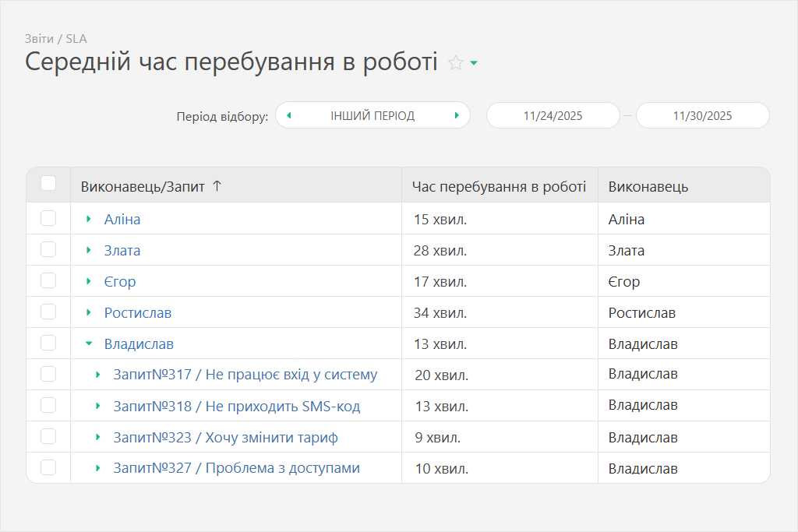The width and height of the screenshot is (798, 532).
Task: Open the Звіти breadcrumb link
Action: point(39,39)
